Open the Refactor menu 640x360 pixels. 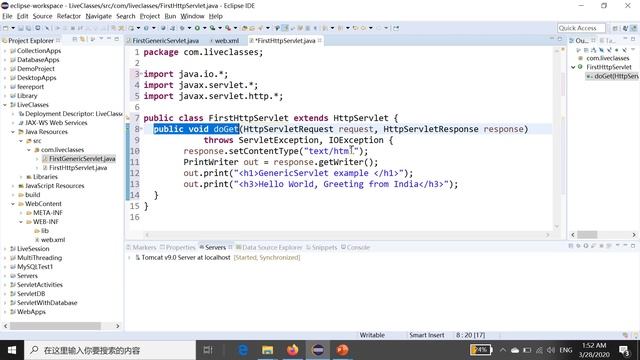(69, 16)
